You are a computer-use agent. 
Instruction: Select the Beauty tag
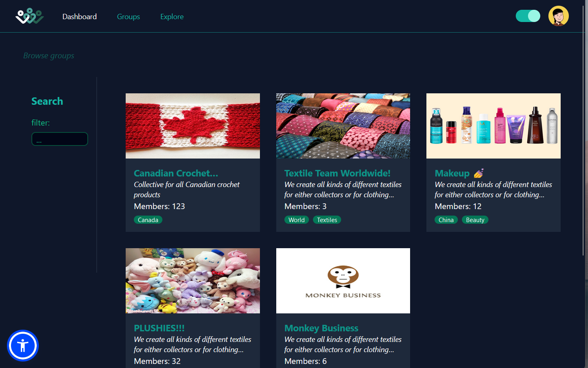pos(475,220)
